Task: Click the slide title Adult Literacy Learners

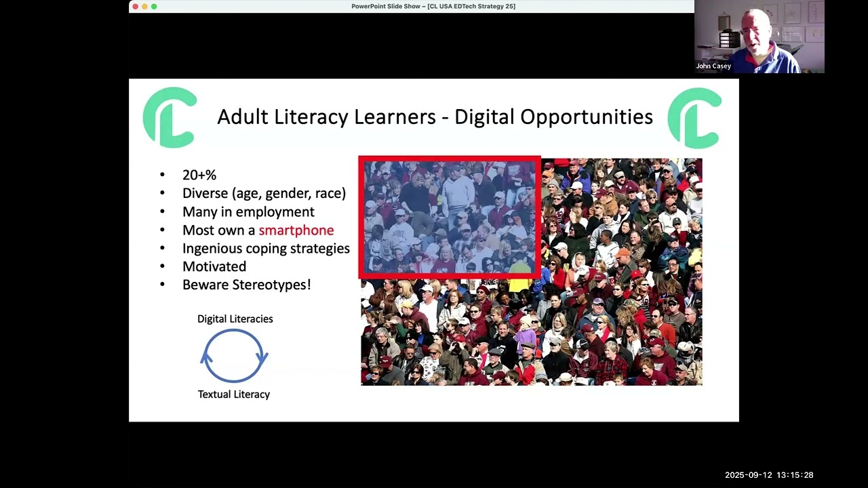Action: click(435, 117)
